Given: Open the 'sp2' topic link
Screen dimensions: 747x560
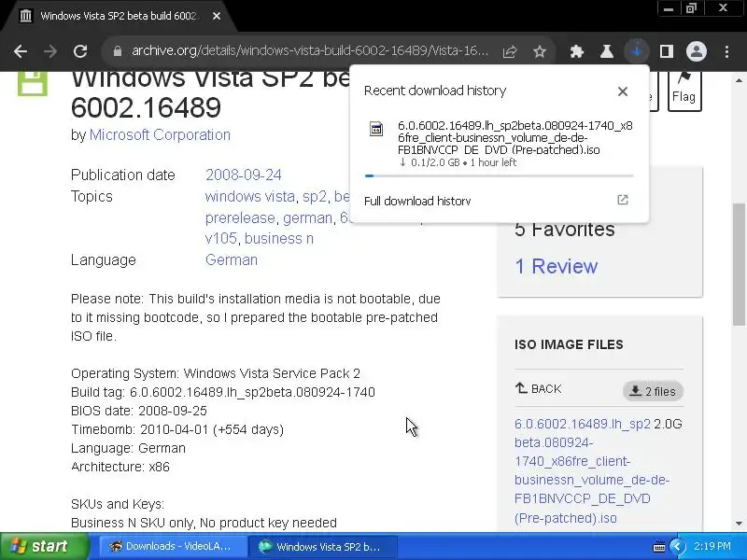Looking at the screenshot, I should pyautogui.click(x=315, y=196).
